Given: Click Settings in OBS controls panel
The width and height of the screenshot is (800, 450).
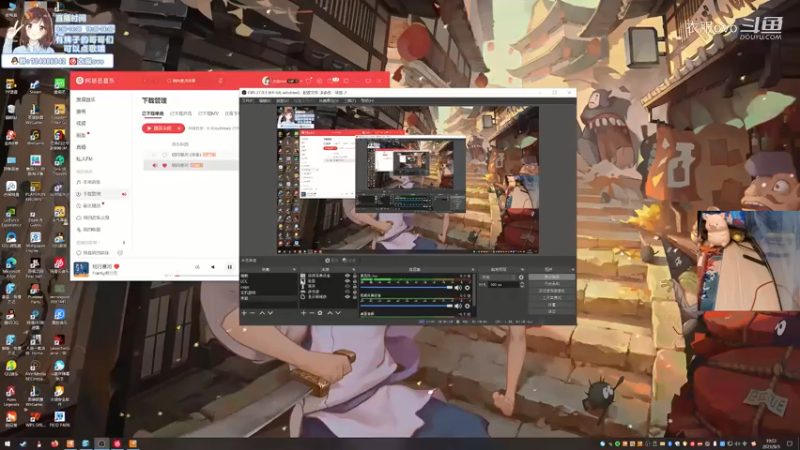Looking at the screenshot, I should pos(552,305).
